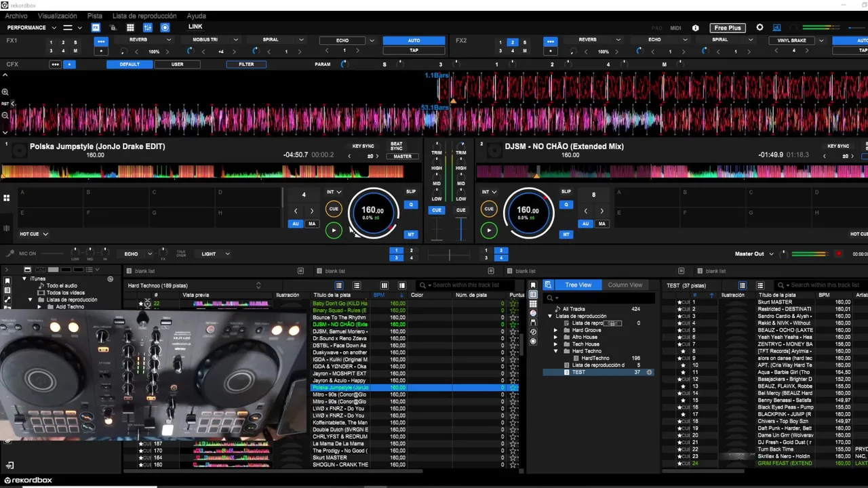Viewport: 868px width, 488px height.
Task: Open the Free Plus plan button
Action: coord(728,28)
